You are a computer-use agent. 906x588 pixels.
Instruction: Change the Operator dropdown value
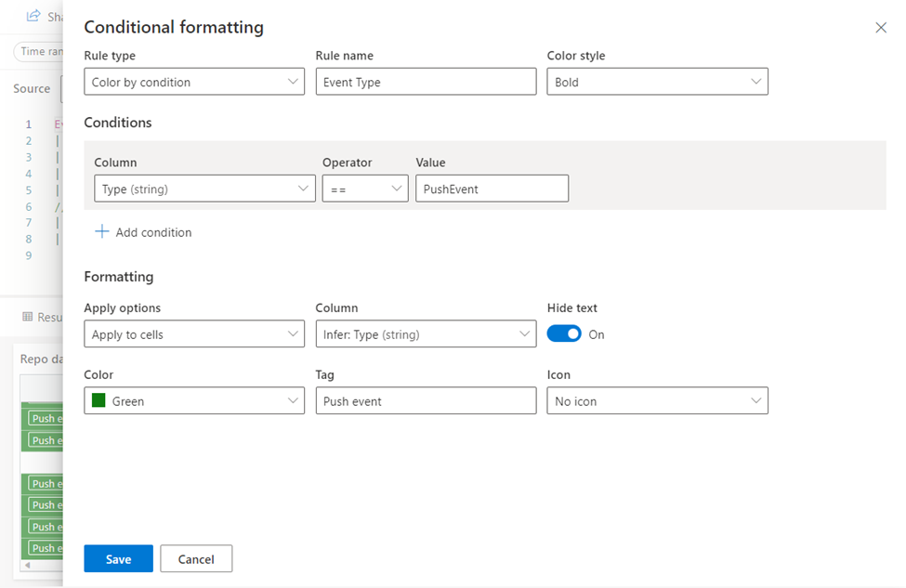pos(365,189)
